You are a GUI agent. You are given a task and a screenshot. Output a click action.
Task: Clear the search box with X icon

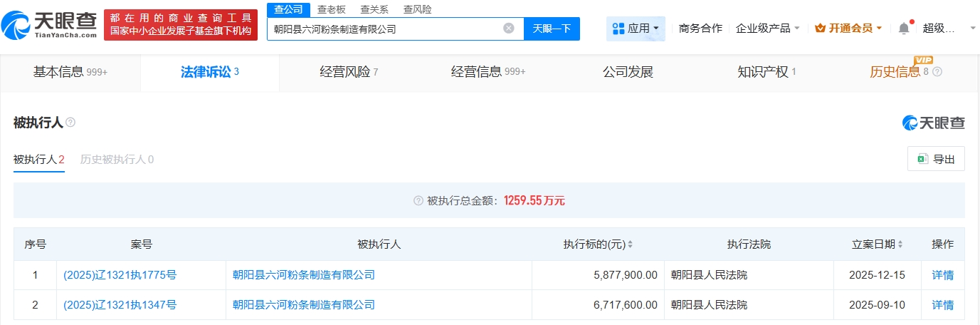tap(508, 29)
